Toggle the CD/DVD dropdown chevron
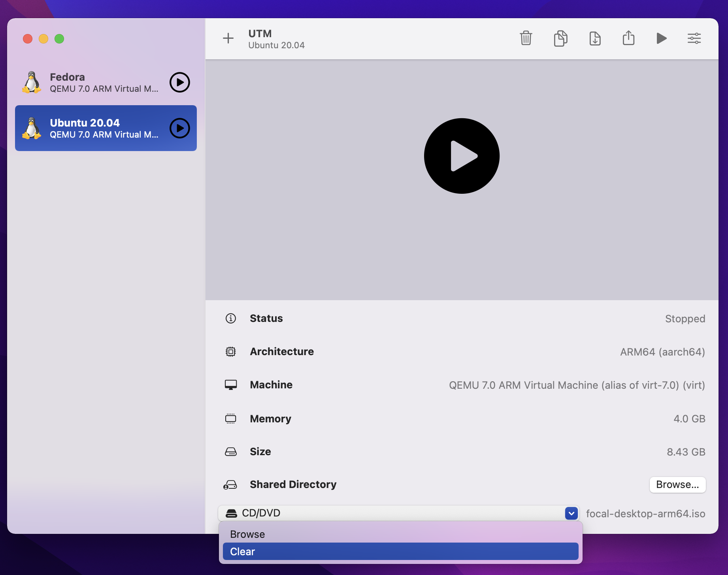This screenshot has height=575, width=728. 571,513
